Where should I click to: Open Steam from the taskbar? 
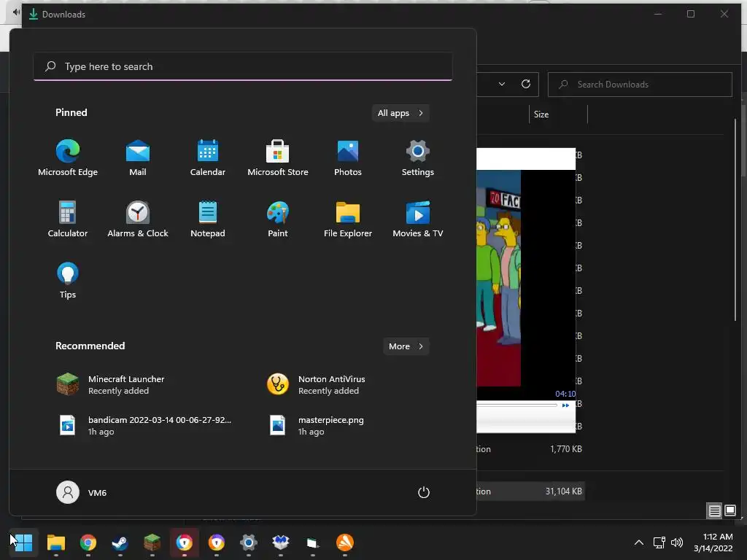coord(120,542)
